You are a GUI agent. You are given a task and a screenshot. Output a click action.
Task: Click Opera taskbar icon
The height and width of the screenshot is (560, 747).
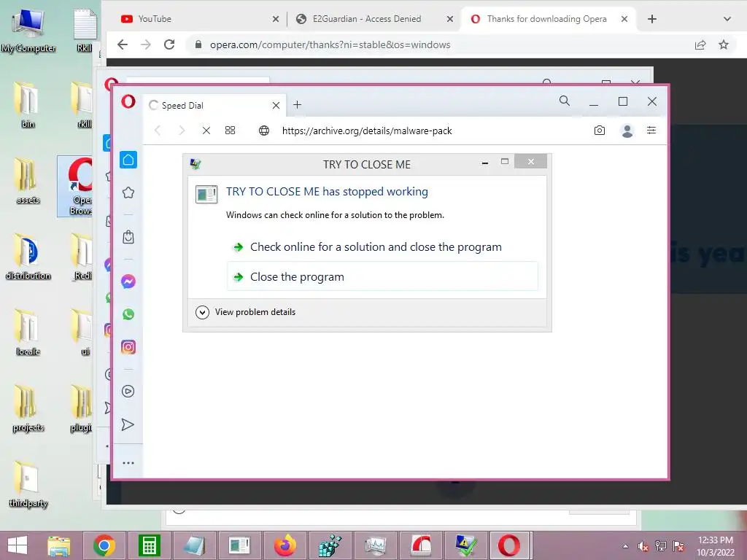[x=508, y=545]
